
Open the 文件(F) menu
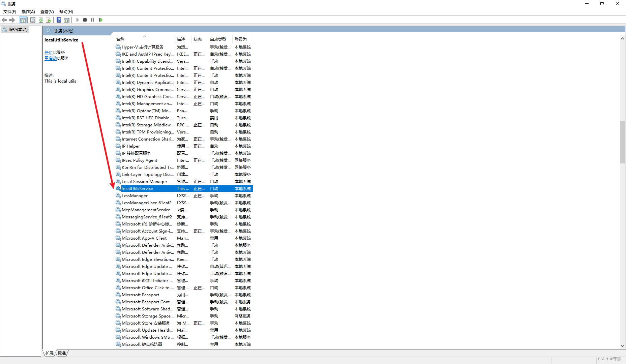tap(10, 12)
